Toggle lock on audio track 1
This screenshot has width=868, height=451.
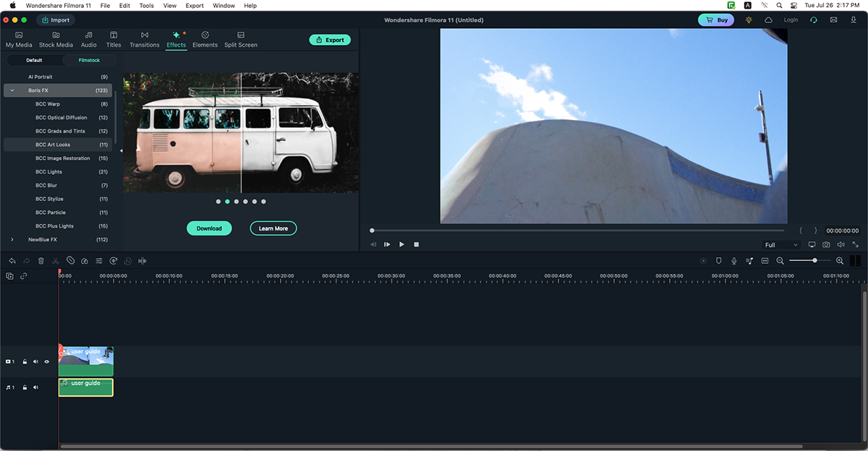tap(25, 387)
